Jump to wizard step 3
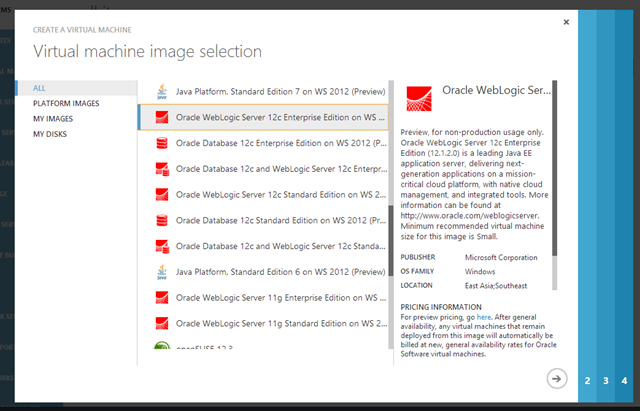Viewport: 640px width, 411px height. (x=606, y=380)
